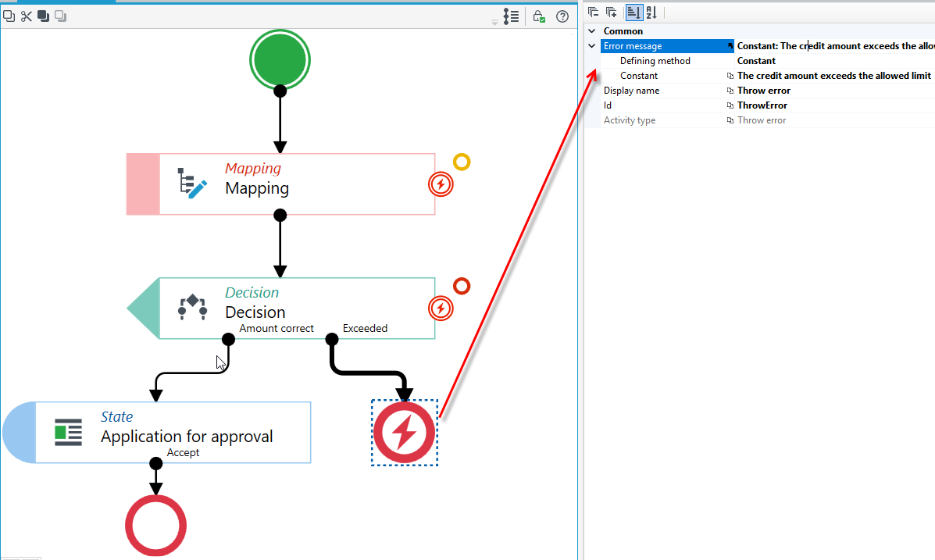Image resolution: width=935 pixels, height=560 pixels.
Task: Edit the Constant credit limit message field
Action: [x=835, y=76]
